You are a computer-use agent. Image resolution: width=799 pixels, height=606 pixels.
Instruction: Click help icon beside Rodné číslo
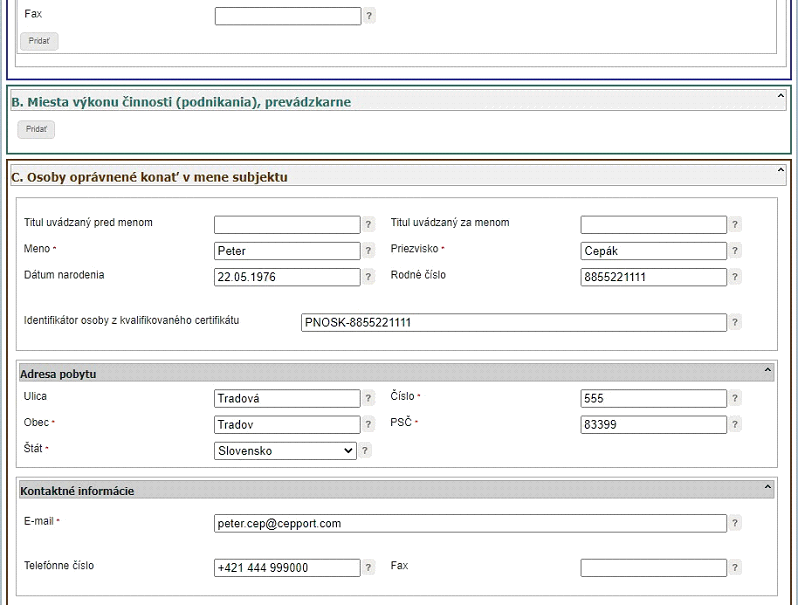(734, 277)
